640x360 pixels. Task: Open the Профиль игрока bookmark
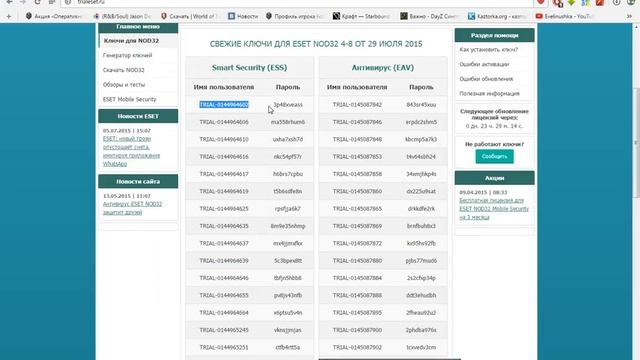295,16
